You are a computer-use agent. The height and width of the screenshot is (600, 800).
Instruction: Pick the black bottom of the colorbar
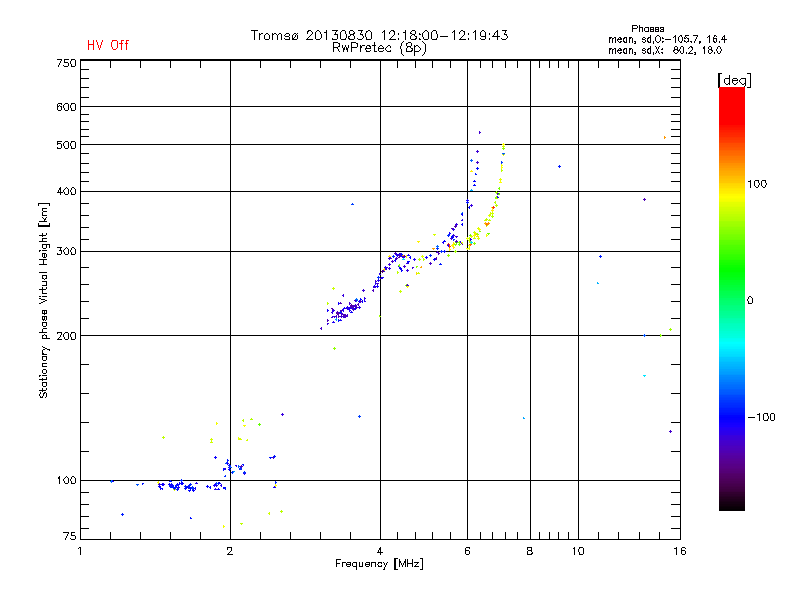731,505
